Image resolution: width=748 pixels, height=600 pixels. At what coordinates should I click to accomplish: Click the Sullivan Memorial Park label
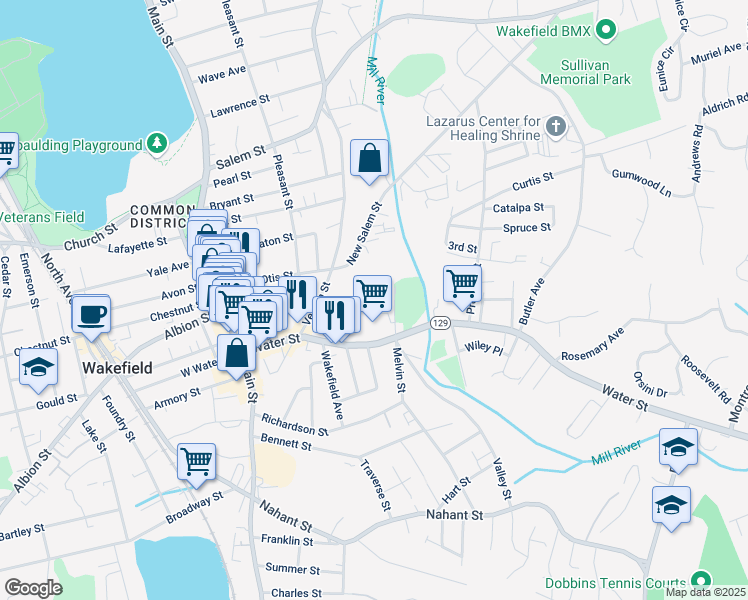(x=585, y=72)
